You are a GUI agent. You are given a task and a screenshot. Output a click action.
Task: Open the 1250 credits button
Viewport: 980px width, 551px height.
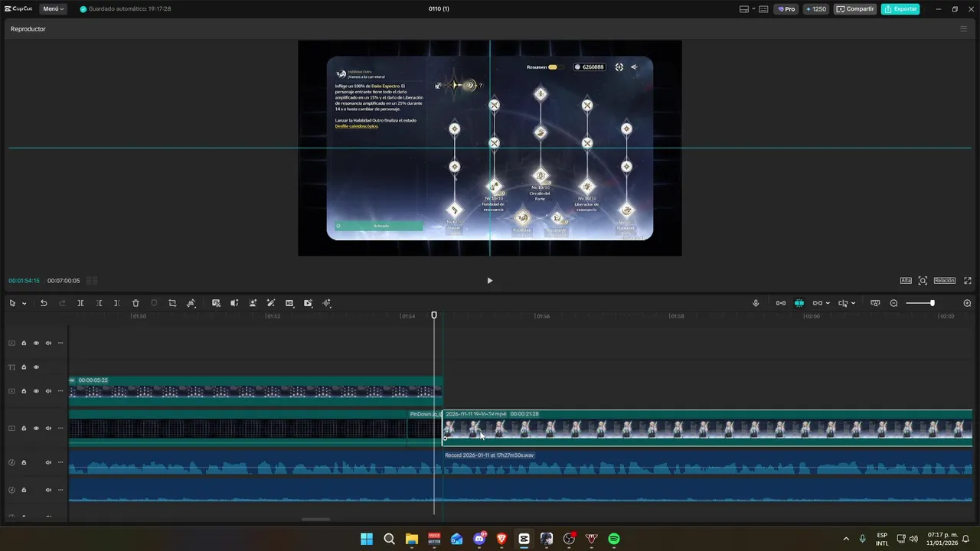tap(815, 9)
